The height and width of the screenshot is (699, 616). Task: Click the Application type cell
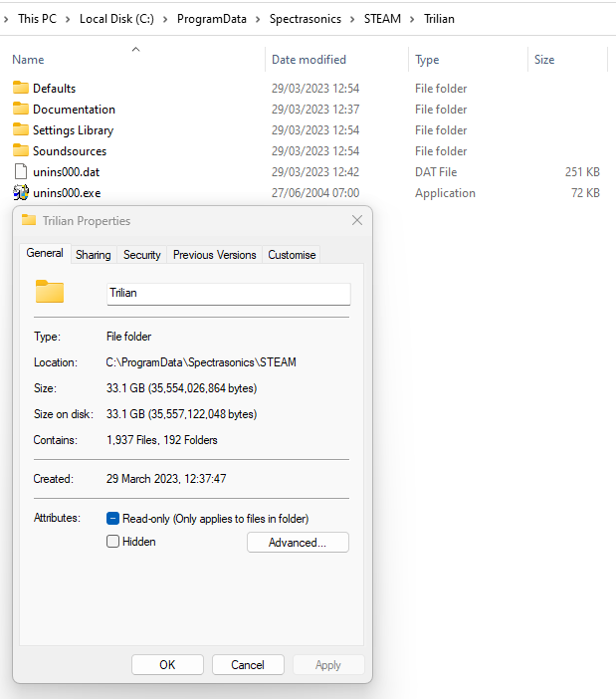(445, 193)
